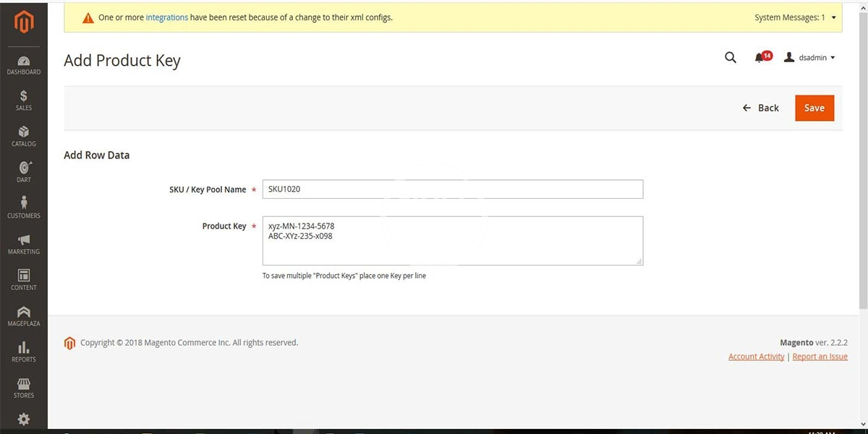Open the Catalog sidebar icon
This screenshot has height=434, width=868.
tap(24, 136)
